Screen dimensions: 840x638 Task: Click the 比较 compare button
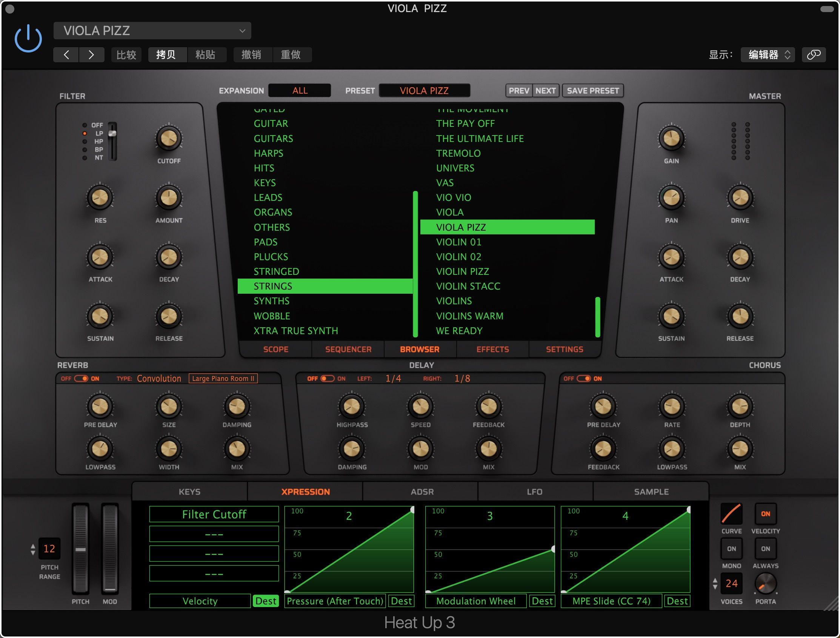(126, 55)
